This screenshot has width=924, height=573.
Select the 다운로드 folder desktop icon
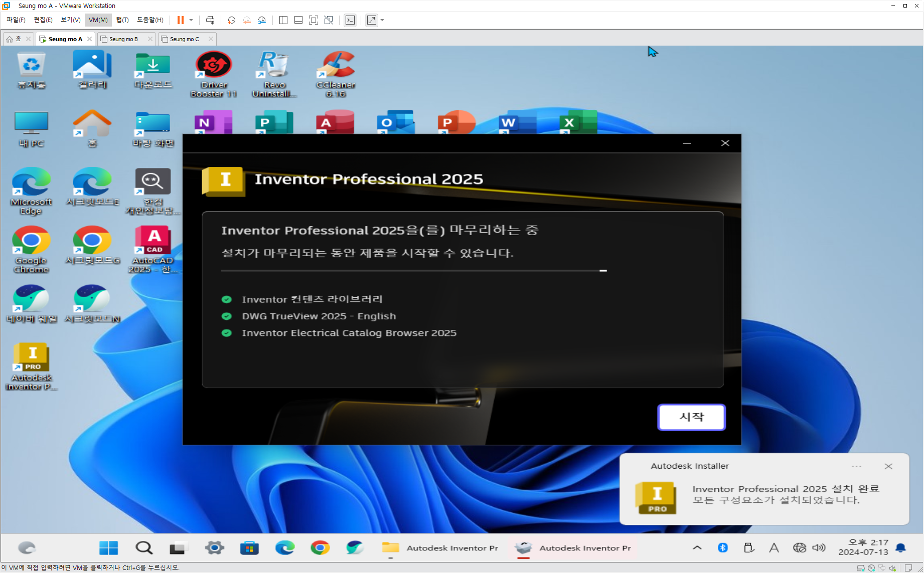153,71
